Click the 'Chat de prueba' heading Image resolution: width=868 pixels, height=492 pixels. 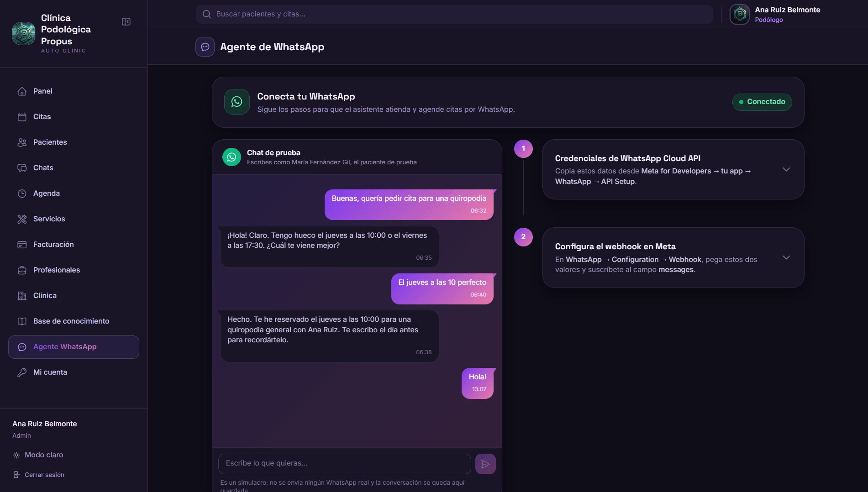pyautogui.click(x=274, y=153)
